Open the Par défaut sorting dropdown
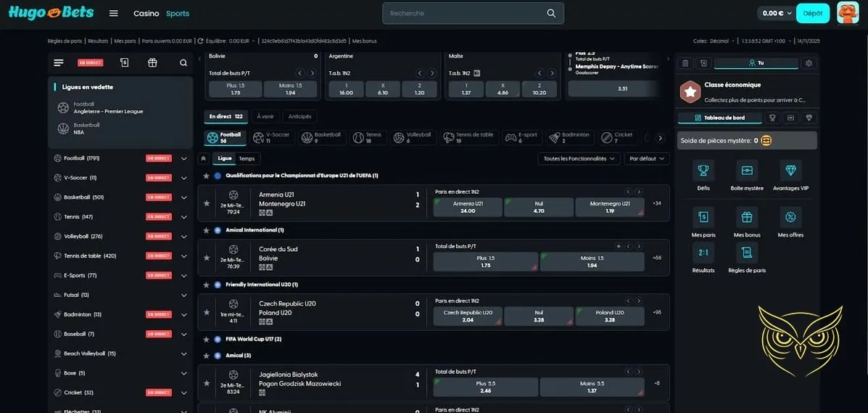This screenshot has height=413, width=868. point(647,158)
